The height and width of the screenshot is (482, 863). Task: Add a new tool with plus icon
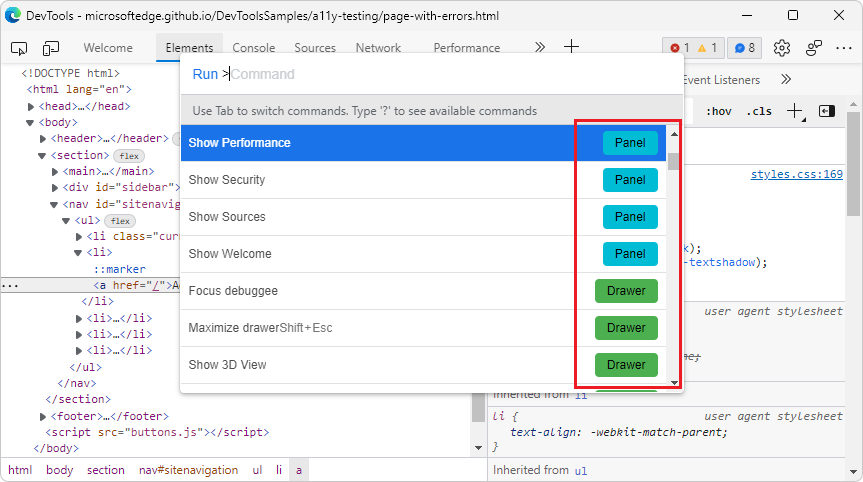(571, 47)
